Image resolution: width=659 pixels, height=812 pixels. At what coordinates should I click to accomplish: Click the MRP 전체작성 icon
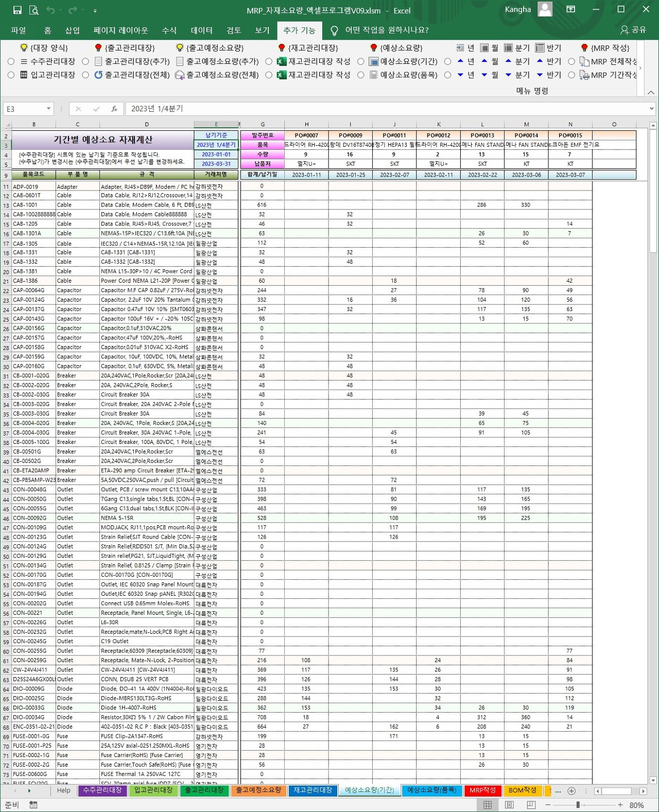click(584, 61)
